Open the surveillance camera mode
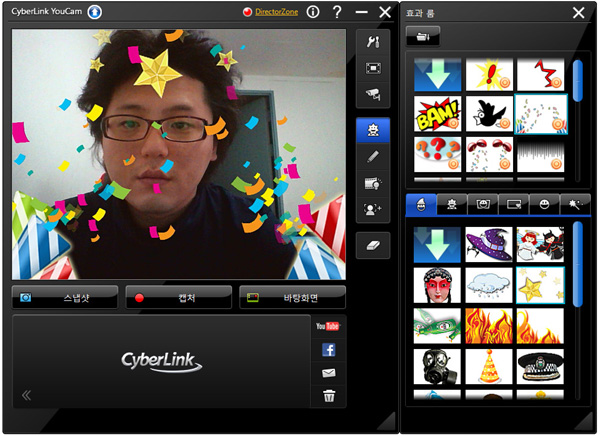This screenshot has height=436, width=600. point(373,94)
